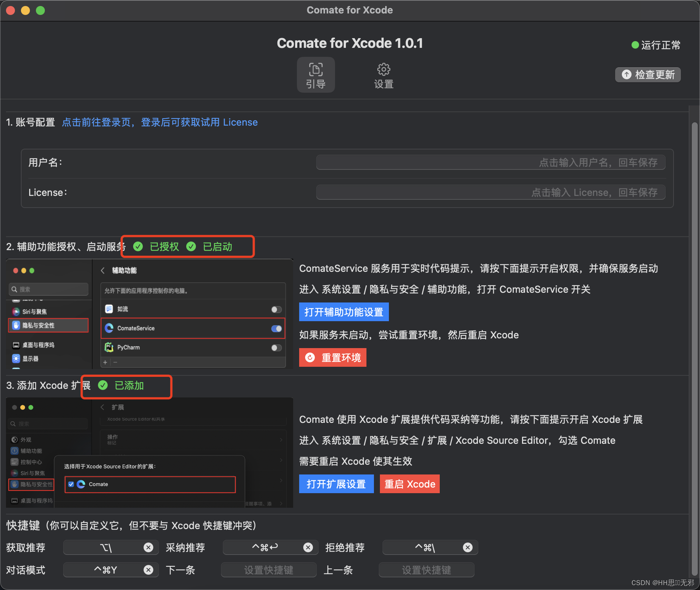This screenshot has height=590, width=700.
Task: Focus the 用户名 username input field
Action: pos(491,162)
